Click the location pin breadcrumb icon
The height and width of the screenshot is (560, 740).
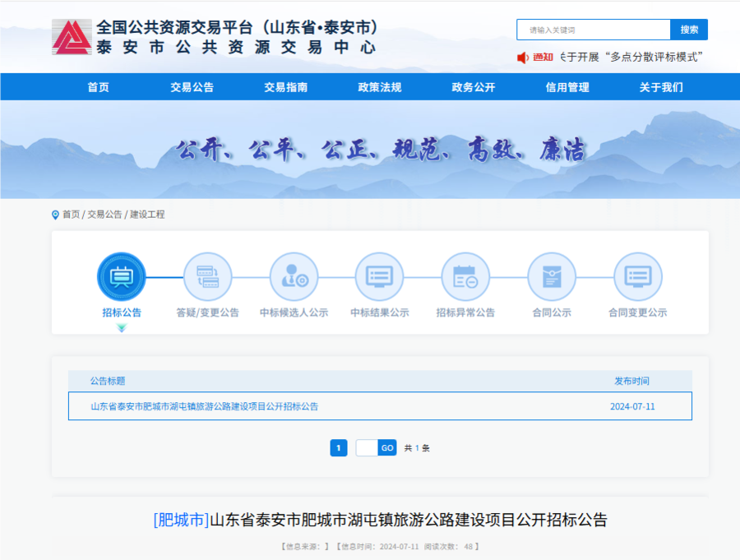click(x=56, y=215)
